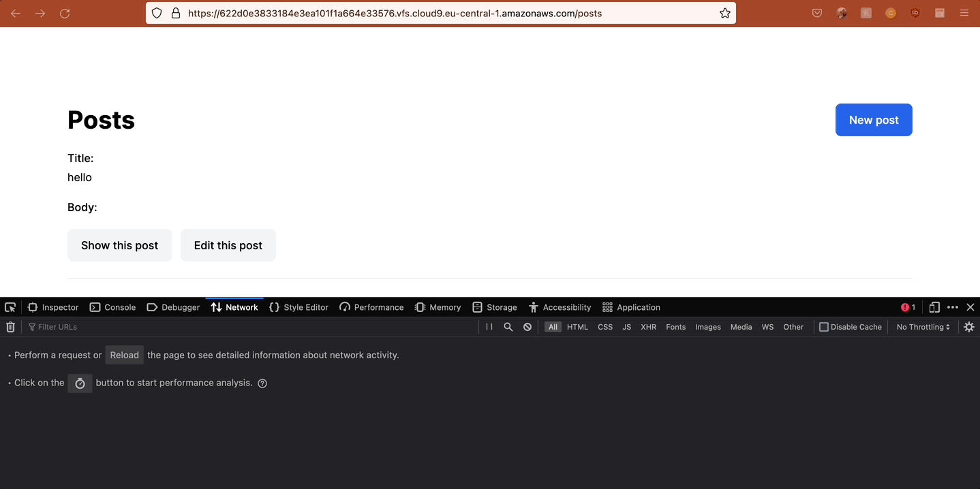Switch to the Inspector tab
Screen dimensions: 980x489
[53, 307]
